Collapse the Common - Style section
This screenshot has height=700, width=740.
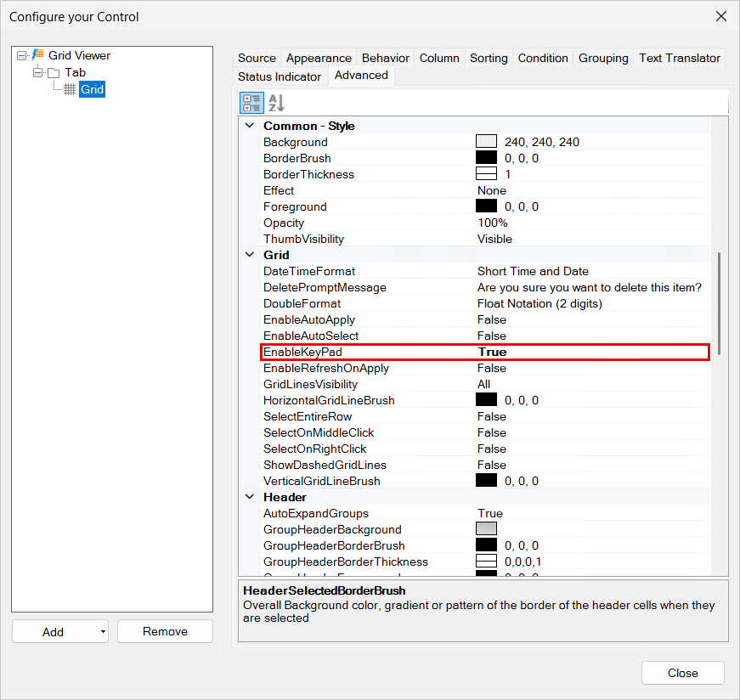250,126
